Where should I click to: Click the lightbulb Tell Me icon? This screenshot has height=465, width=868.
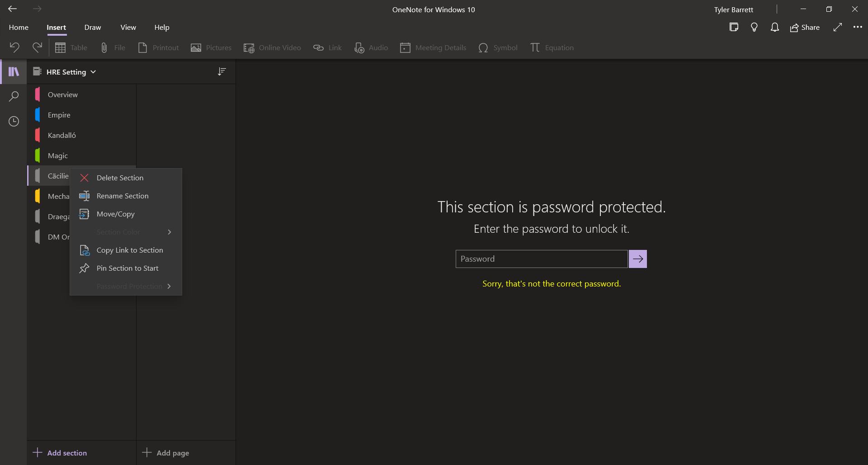click(754, 27)
